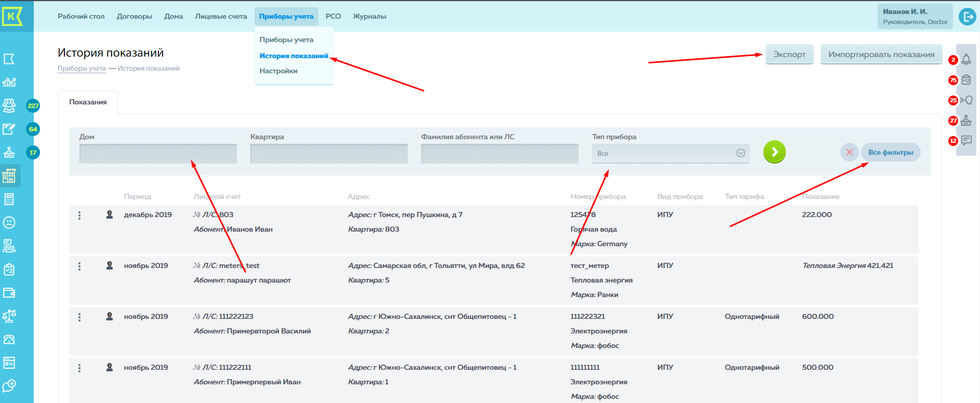Open the flag icon in left sidebar
The width and height of the screenshot is (980, 403).
[9, 59]
